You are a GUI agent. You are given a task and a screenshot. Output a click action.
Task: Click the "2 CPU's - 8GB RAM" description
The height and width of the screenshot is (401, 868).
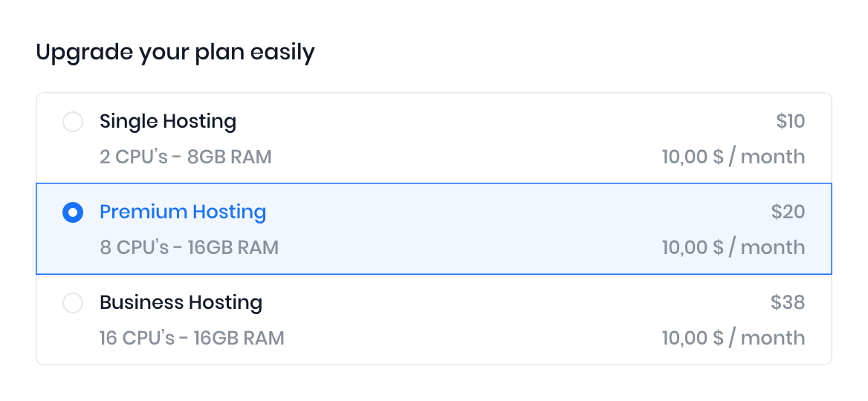(186, 157)
